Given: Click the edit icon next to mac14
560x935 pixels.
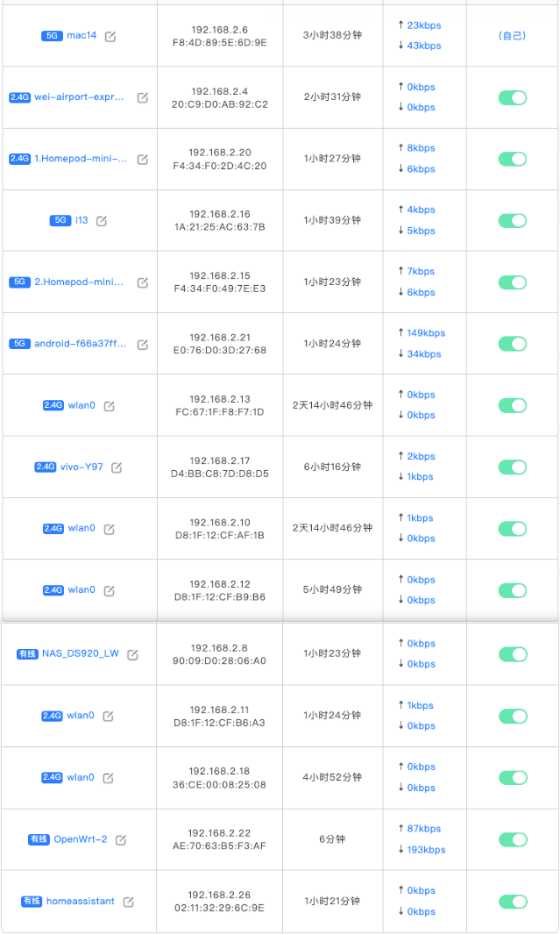Looking at the screenshot, I should [x=110, y=37].
